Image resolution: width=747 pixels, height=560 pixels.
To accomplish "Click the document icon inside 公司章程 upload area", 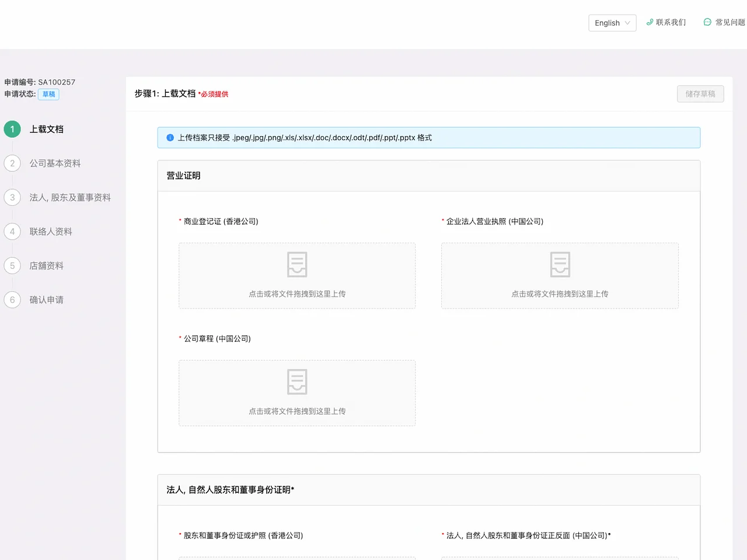I will [296, 381].
